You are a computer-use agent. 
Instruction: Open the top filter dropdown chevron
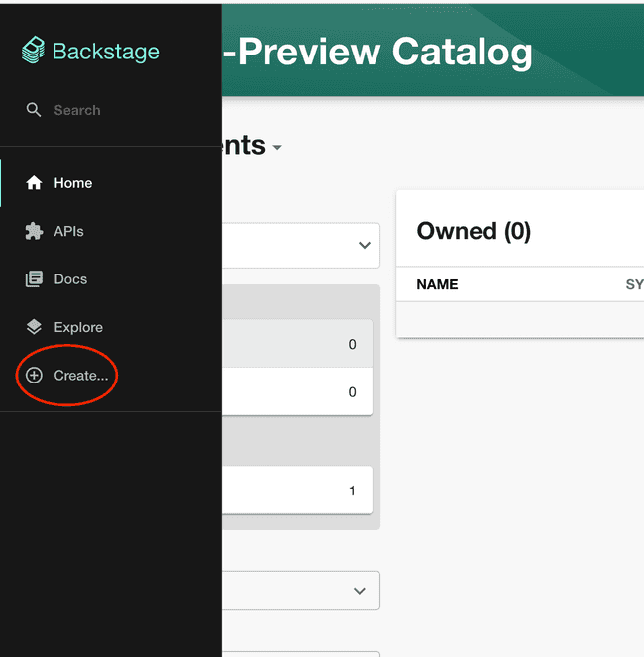click(x=365, y=245)
